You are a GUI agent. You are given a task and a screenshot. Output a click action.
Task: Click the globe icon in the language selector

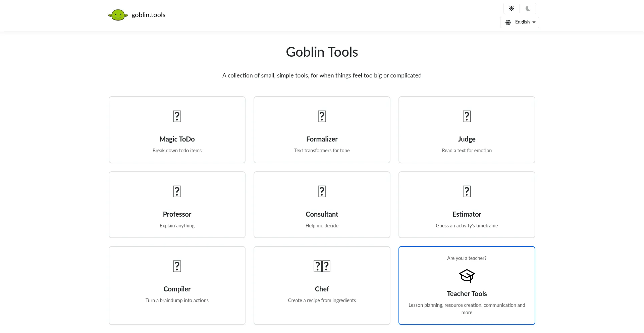pos(508,22)
